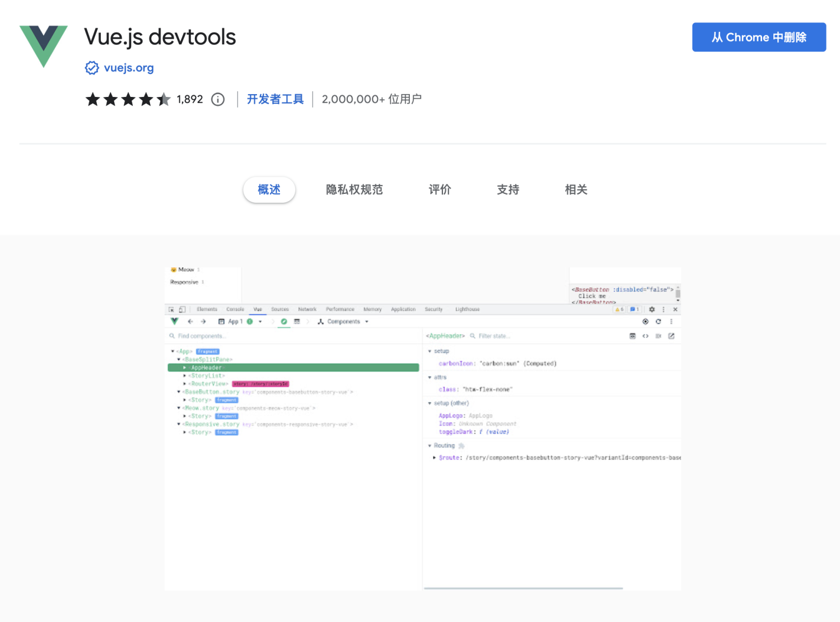Viewport: 840px width, 622px height.
Task: Click the Vue.js devtools title heading
Action: (x=160, y=38)
